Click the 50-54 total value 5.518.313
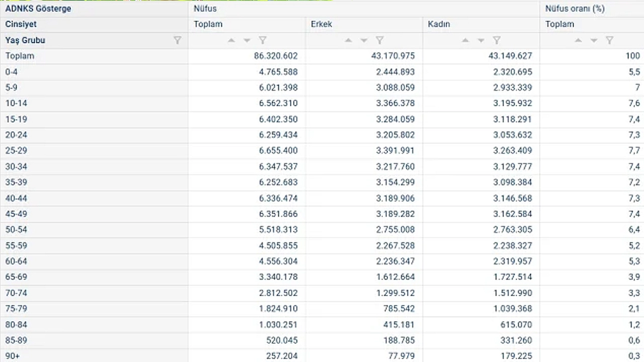The width and height of the screenshot is (644, 362). point(278,229)
